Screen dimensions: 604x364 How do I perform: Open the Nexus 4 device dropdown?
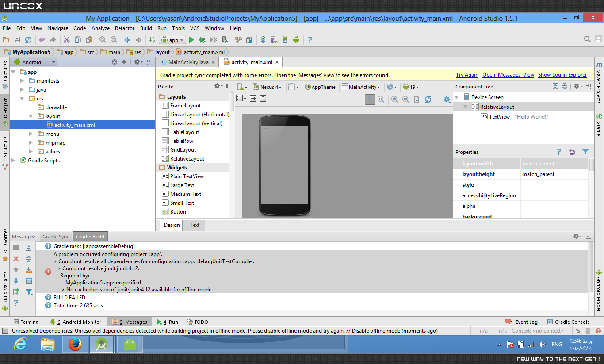pyautogui.click(x=267, y=87)
